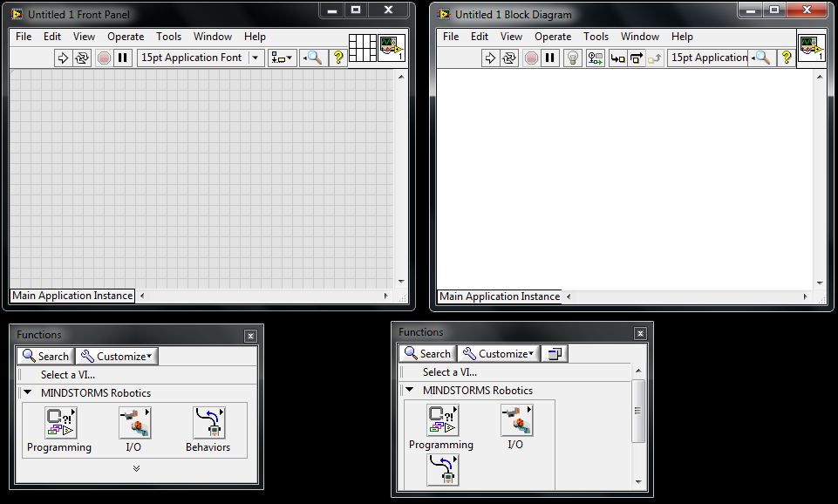Click Step Out button in Block Diagram

point(654,58)
